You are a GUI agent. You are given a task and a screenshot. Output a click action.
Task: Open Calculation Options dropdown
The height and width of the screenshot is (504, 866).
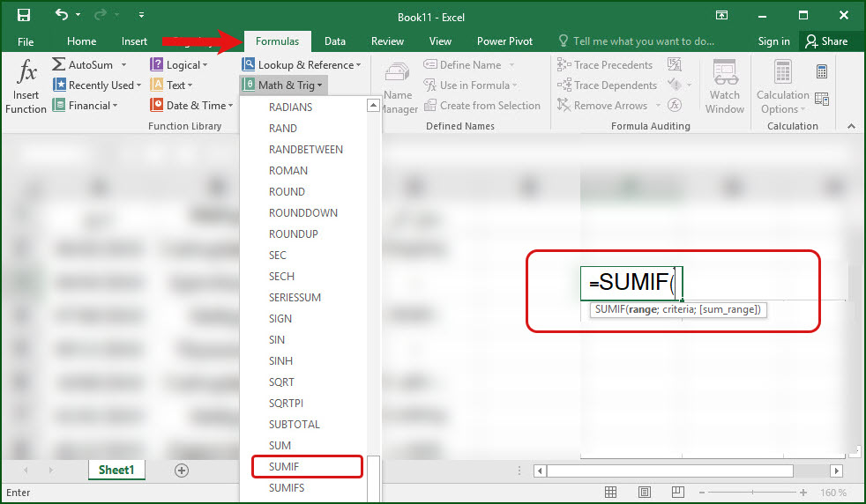[782, 86]
